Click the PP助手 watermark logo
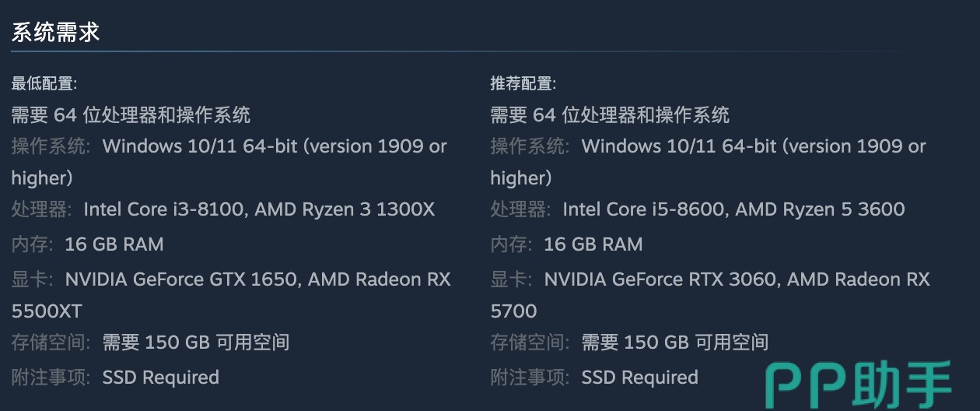 coord(859,385)
